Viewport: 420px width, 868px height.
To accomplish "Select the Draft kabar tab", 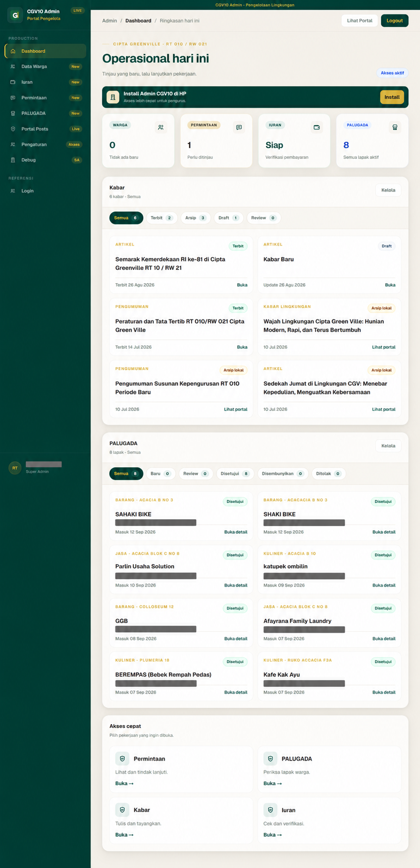I will click(x=229, y=218).
